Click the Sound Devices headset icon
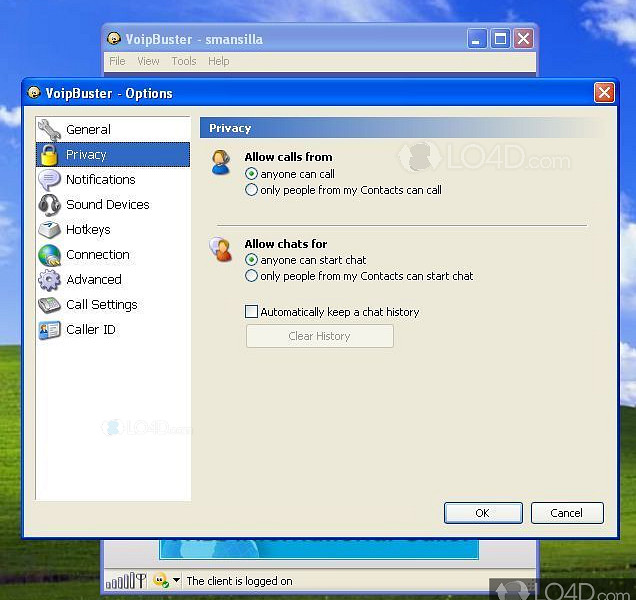This screenshot has width=636, height=600. 49,204
